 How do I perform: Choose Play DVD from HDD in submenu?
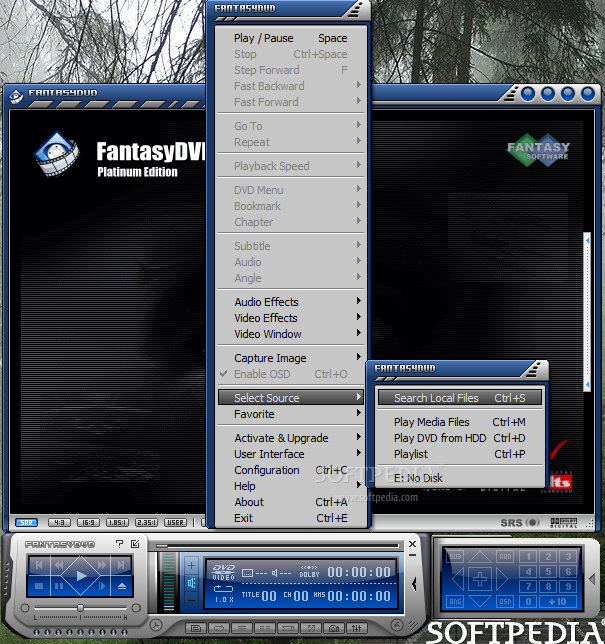point(460,438)
